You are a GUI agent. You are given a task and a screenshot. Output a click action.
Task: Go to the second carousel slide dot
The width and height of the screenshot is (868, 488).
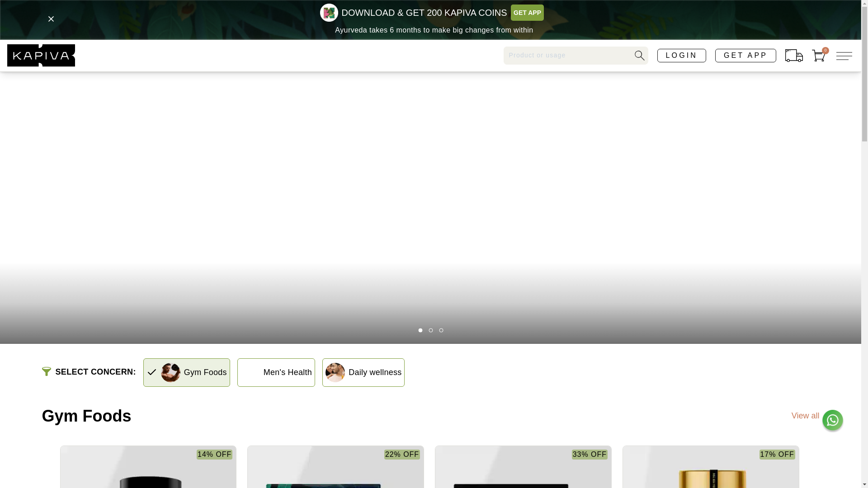click(x=431, y=330)
